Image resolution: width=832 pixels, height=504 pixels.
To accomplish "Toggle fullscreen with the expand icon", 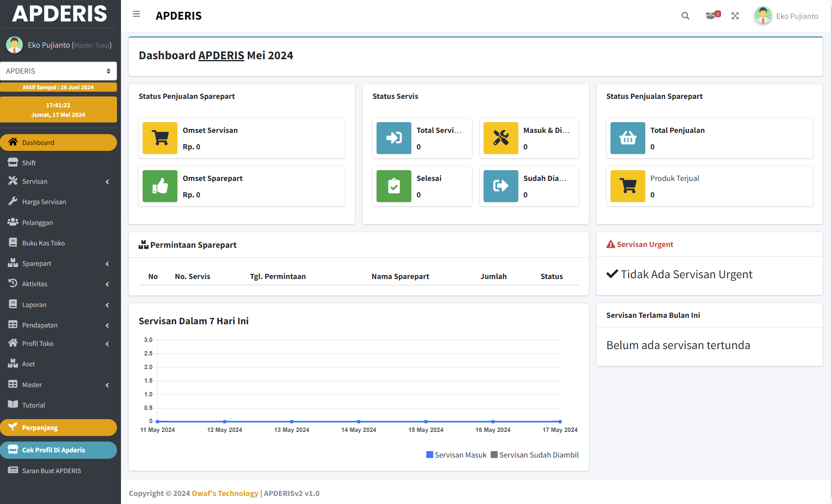I will point(735,16).
